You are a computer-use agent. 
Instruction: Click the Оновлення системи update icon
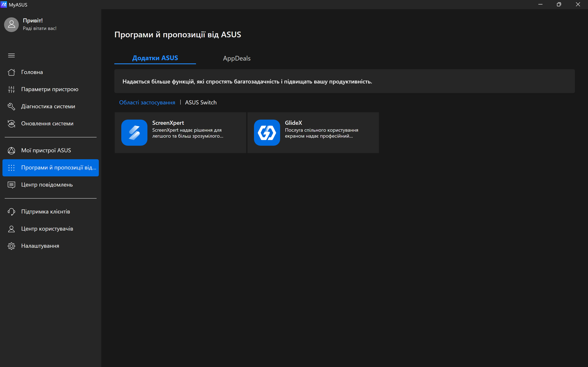(11, 124)
